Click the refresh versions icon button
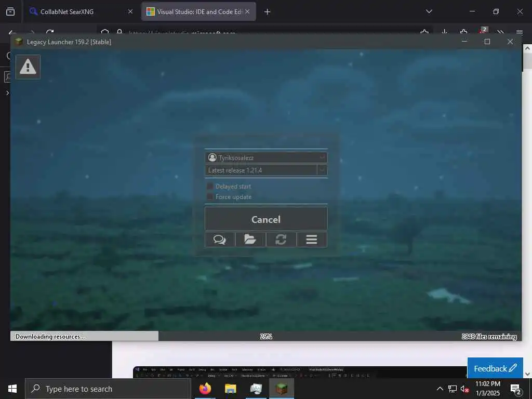Viewport: 532px width, 399px height. (281, 240)
